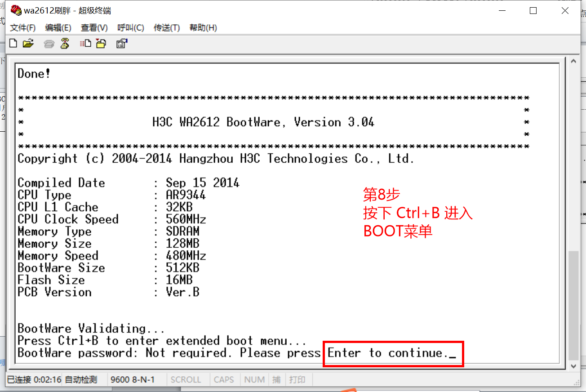Click the "32KB" value
This screenshot has width=586, height=392.
[179, 207]
